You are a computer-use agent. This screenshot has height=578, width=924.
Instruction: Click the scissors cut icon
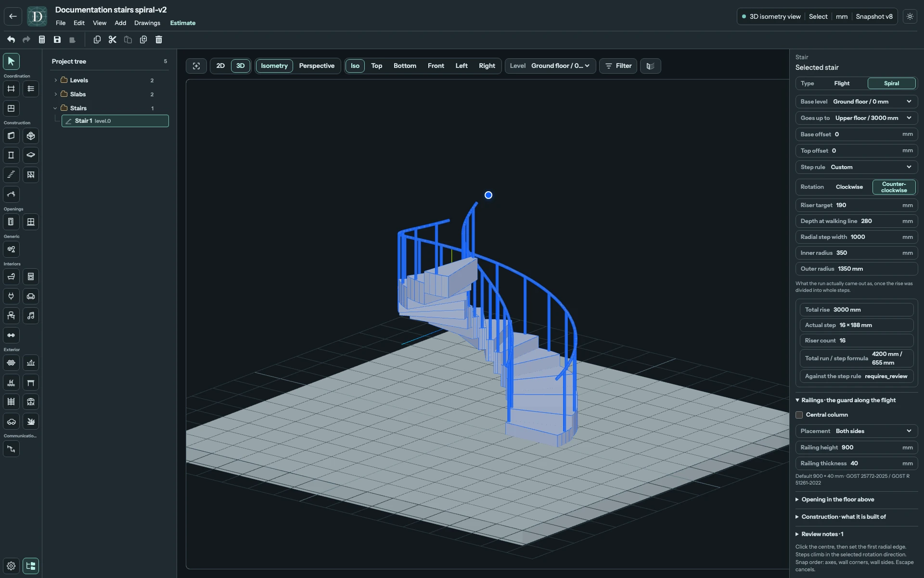click(x=113, y=39)
